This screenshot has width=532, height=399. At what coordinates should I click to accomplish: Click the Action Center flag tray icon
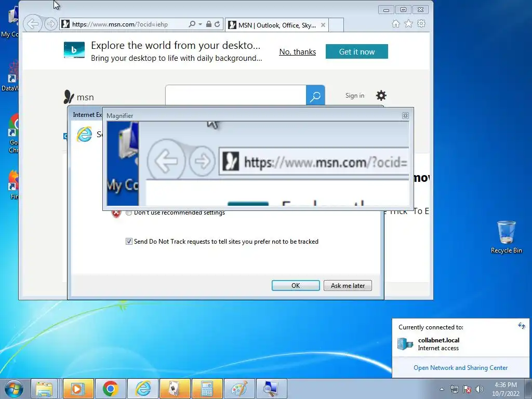point(467,389)
